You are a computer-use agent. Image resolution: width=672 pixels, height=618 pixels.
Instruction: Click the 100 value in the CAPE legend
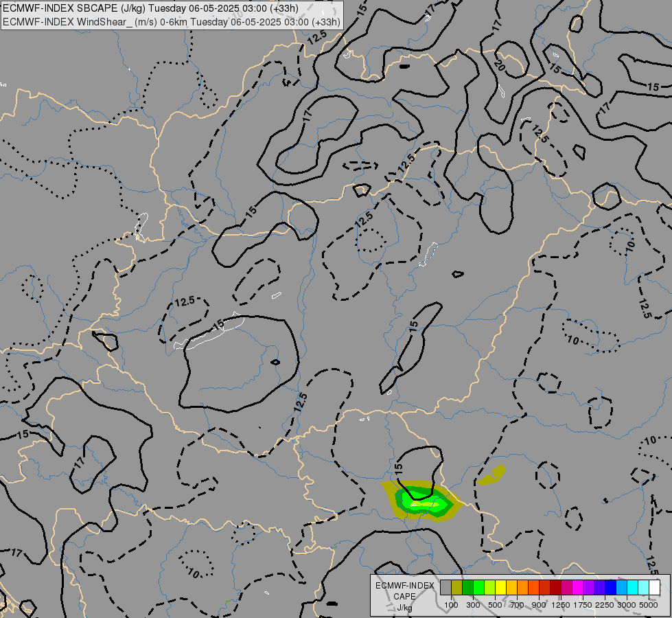[x=451, y=605]
